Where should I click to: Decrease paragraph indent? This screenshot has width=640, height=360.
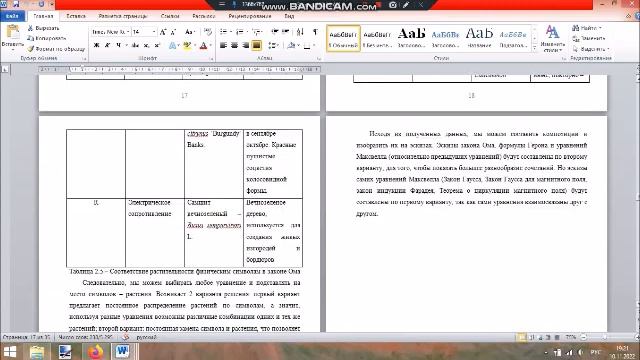tap(275, 31)
